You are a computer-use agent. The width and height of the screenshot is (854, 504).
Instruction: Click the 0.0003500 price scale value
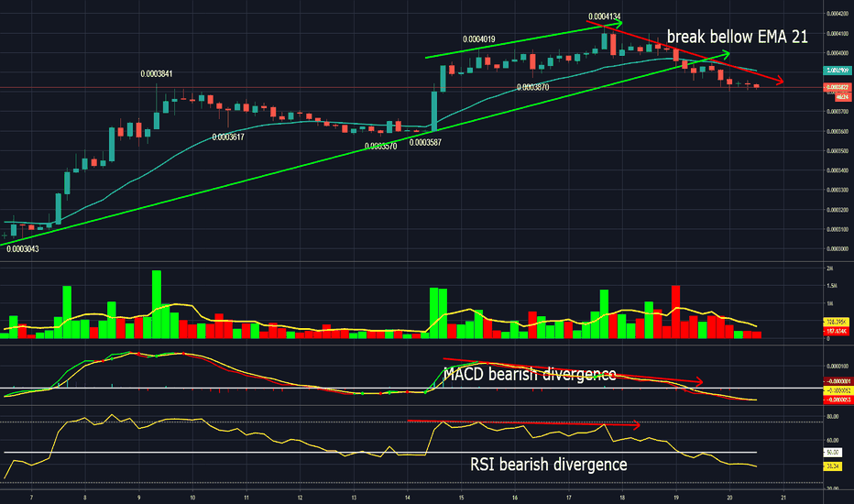(838, 151)
